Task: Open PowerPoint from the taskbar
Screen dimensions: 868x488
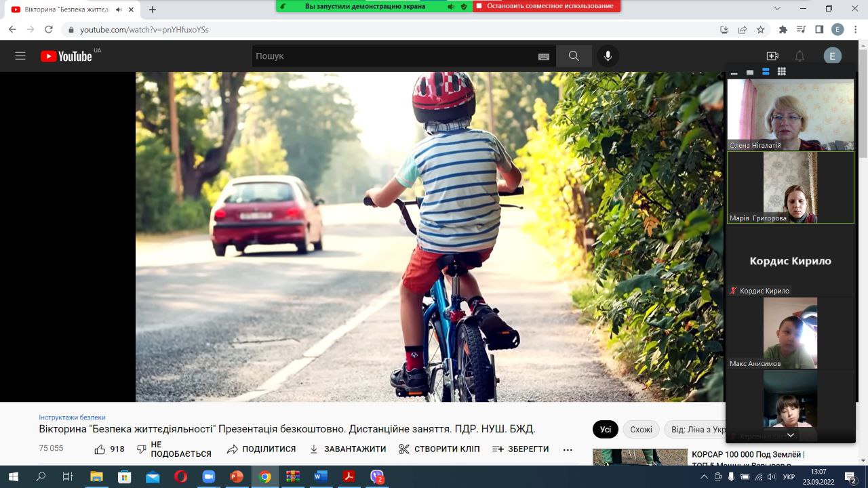Action: point(237,476)
